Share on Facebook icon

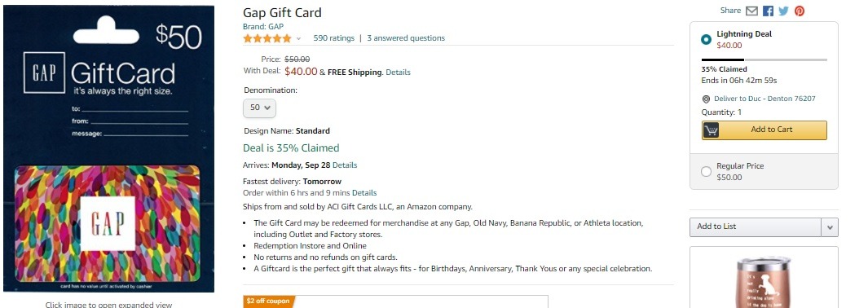(768, 11)
